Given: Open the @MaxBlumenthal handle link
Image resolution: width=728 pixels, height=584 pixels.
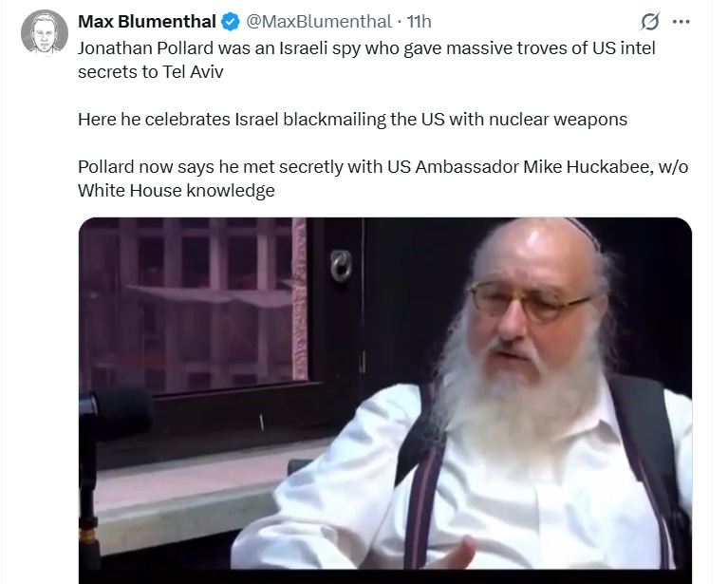Looking at the screenshot, I should (319, 22).
